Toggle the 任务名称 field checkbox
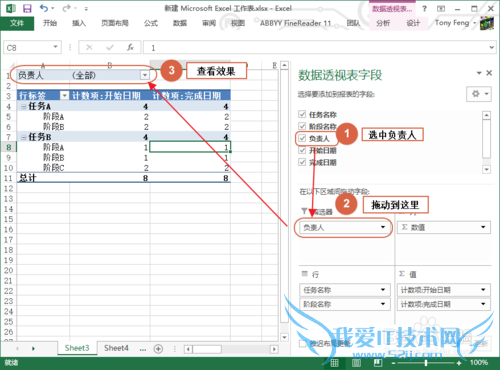Screen dimensions: 500x370 click(x=302, y=114)
